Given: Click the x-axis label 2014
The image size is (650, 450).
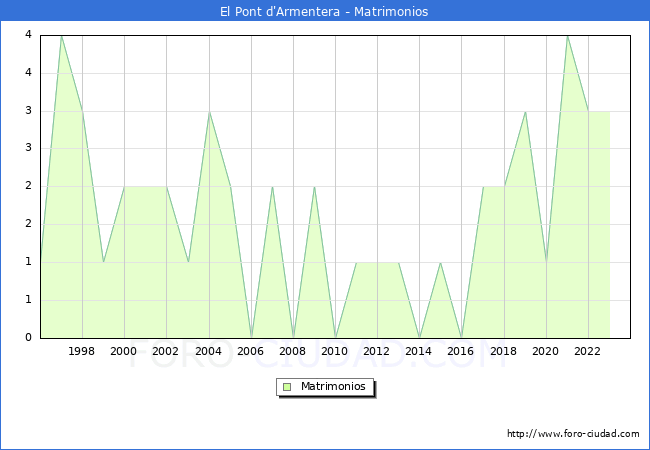Looking at the screenshot, I should [x=418, y=351].
